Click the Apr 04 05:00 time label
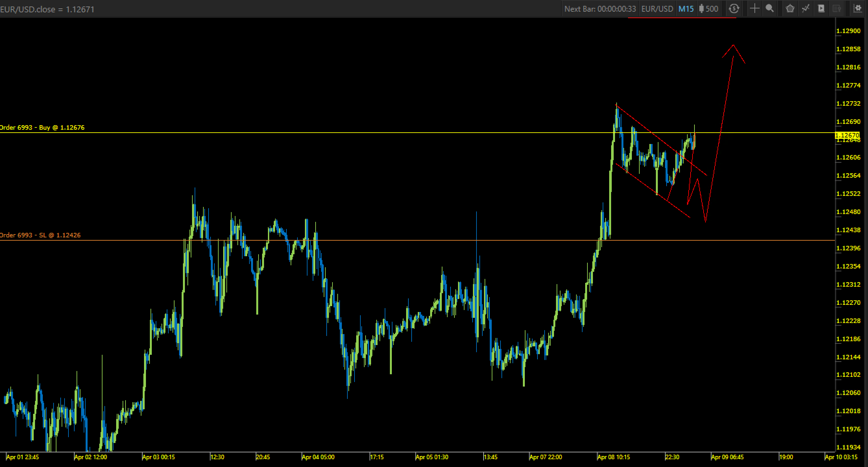This screenshot has width=868, height=467. (x=318, y=457)
